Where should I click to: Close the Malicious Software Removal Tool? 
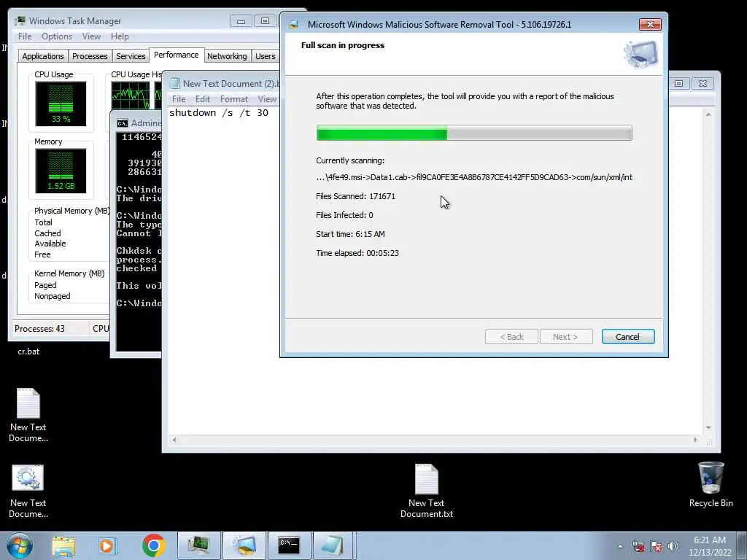tap(650, 24)
